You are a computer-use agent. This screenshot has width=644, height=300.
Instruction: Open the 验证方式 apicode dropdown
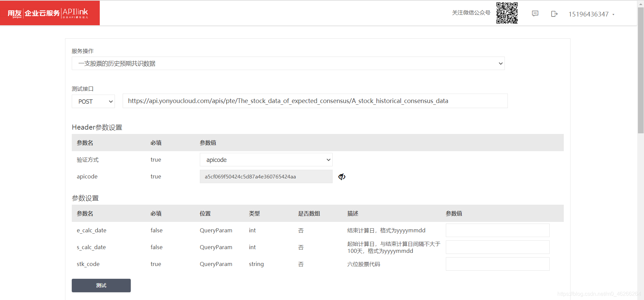266,160
